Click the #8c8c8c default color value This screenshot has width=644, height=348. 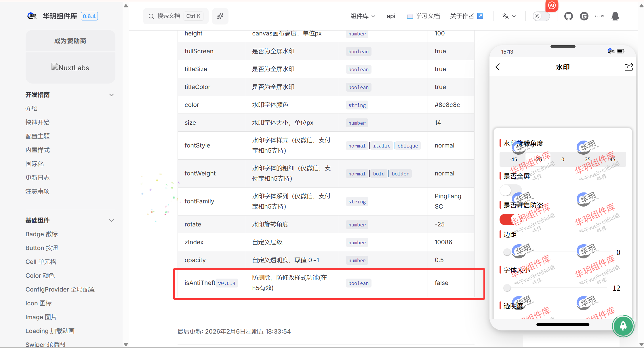click(x=447, y=105)
